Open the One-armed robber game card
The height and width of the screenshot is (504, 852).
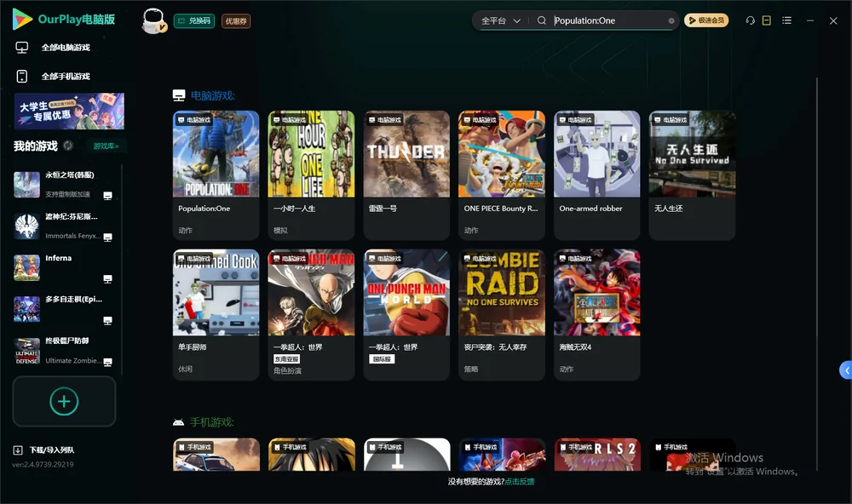[596, 175]
